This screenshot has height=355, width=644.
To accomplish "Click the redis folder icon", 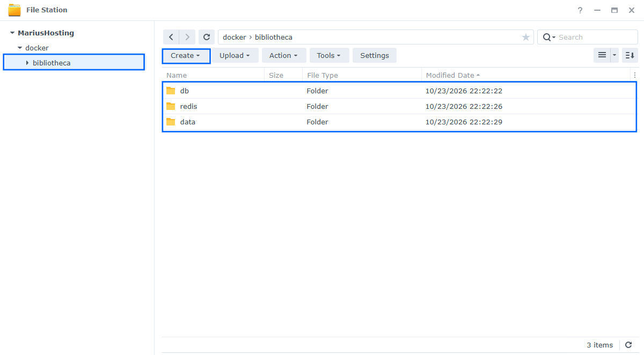I will (171, 106).
